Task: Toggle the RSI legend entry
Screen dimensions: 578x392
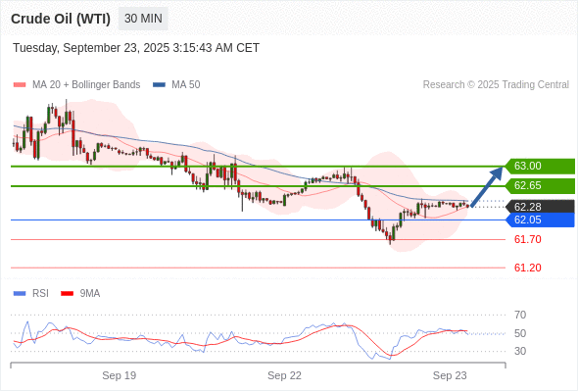Action: 31,294
